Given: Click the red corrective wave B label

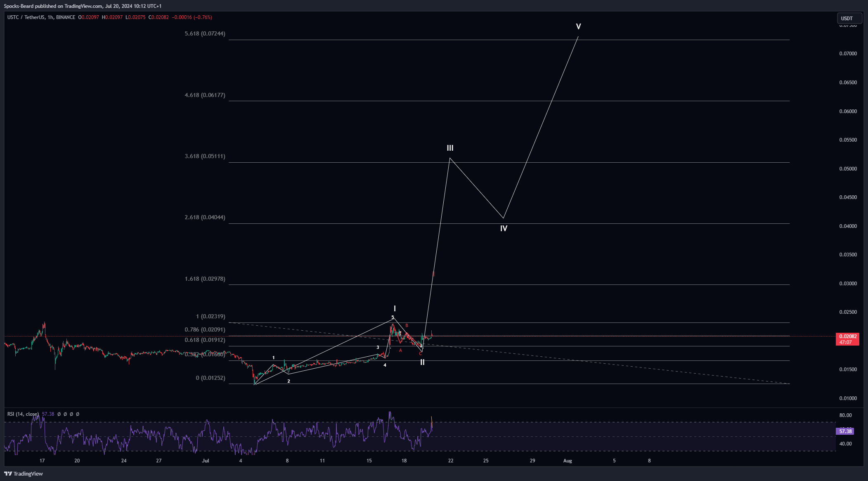Looking at the screenshot, I should pyautogui.click(x=407, y=326).
